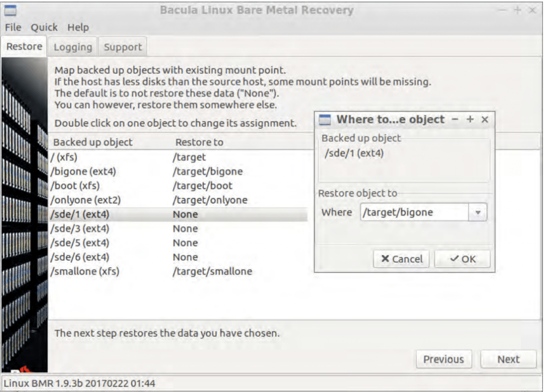Open the Quick menu
544x392 pixels.
click(44, 28)
